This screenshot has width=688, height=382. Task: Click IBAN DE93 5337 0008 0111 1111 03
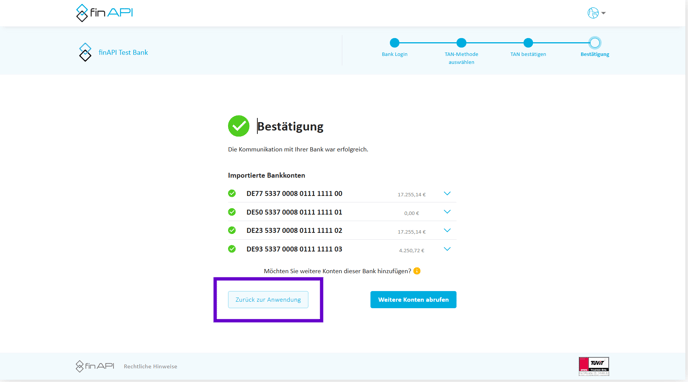pos(294,249)
